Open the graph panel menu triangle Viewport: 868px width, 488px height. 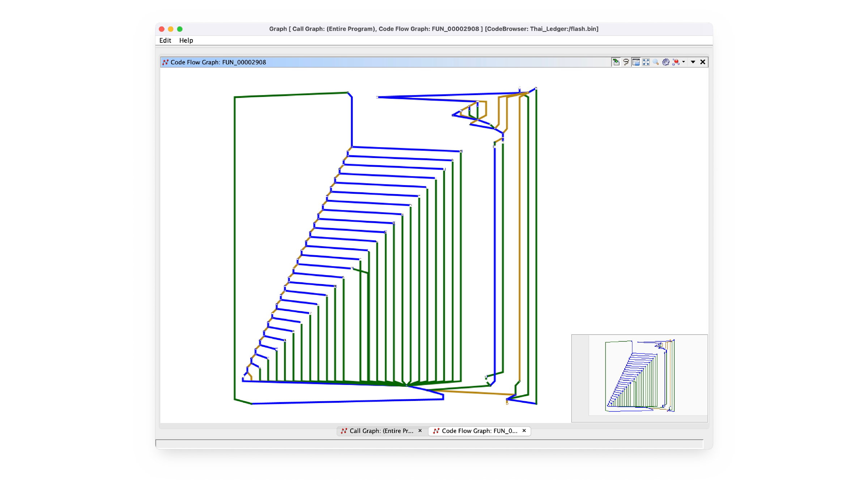click(693, 62)
